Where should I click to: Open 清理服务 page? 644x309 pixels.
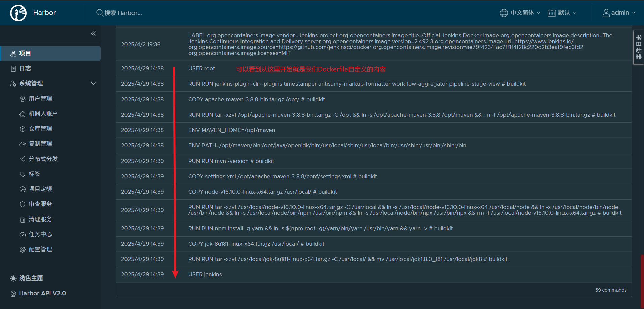click(x=40, y=219)
